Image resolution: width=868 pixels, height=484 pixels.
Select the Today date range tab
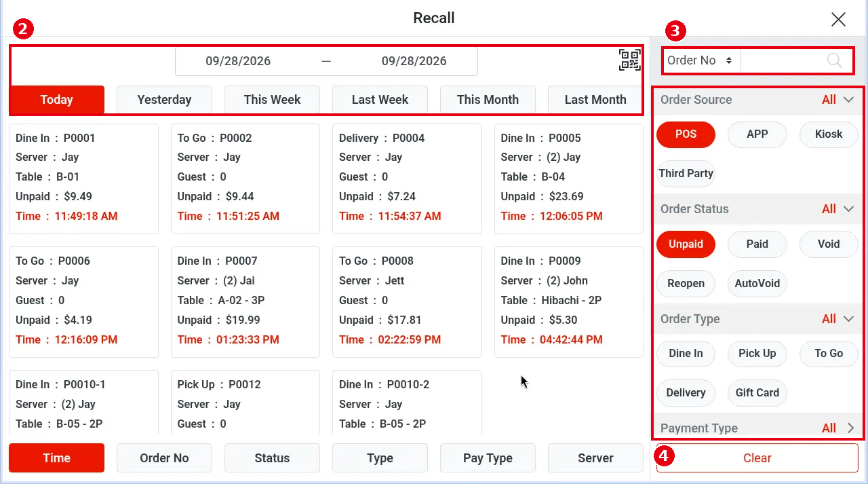point(57,100)
